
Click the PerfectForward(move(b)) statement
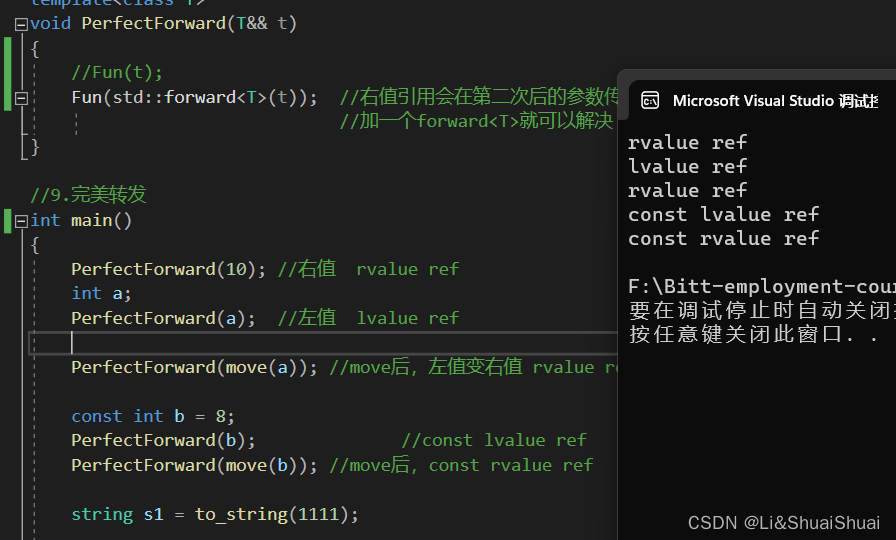click(194, 465)
